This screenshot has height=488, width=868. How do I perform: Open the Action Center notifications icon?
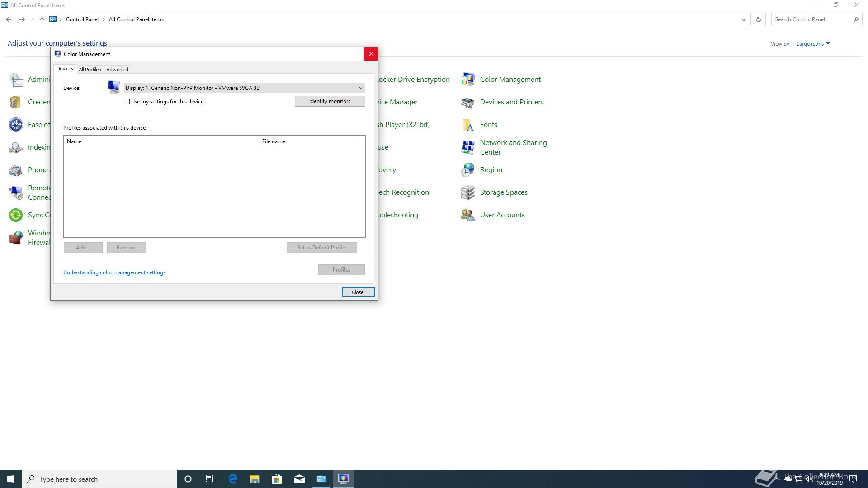853,479
